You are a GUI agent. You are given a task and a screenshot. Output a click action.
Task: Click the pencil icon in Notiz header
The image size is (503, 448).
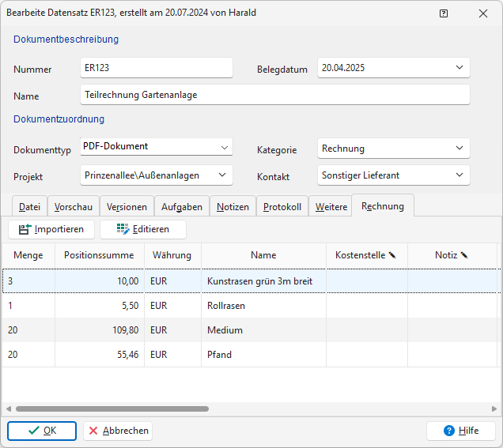[x=464, y=255]
